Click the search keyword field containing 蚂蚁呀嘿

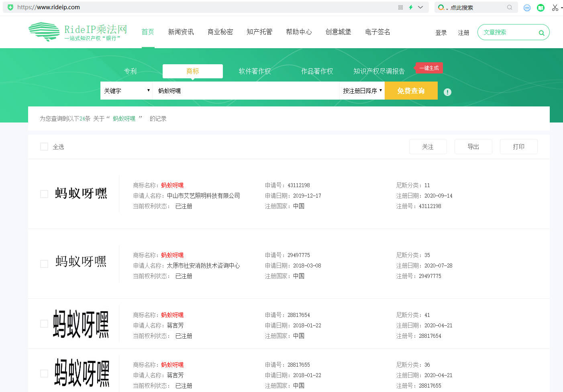(246, 91)
